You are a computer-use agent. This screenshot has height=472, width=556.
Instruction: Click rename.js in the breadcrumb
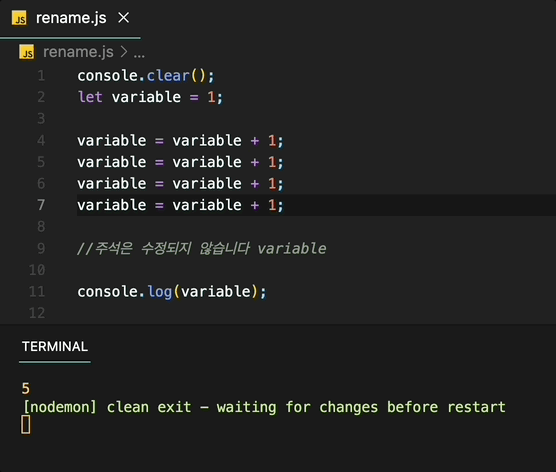click(78, 52)
